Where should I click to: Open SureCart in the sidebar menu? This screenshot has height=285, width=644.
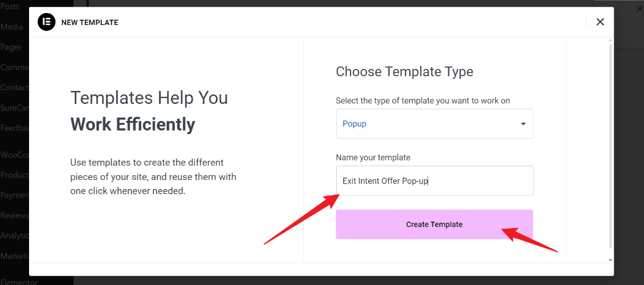(14, 107)
